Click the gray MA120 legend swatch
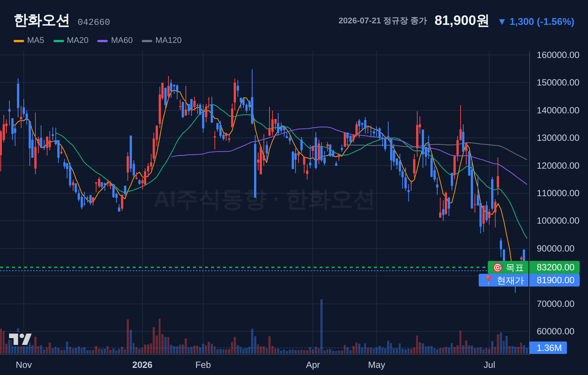The image size is (588, 375). point(147,41)
